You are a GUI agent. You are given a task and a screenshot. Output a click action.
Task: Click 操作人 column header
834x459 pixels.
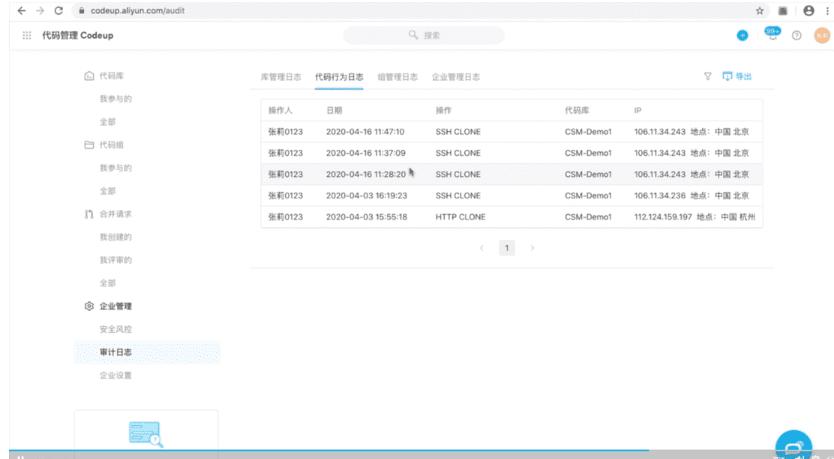(x=280, y=110)
